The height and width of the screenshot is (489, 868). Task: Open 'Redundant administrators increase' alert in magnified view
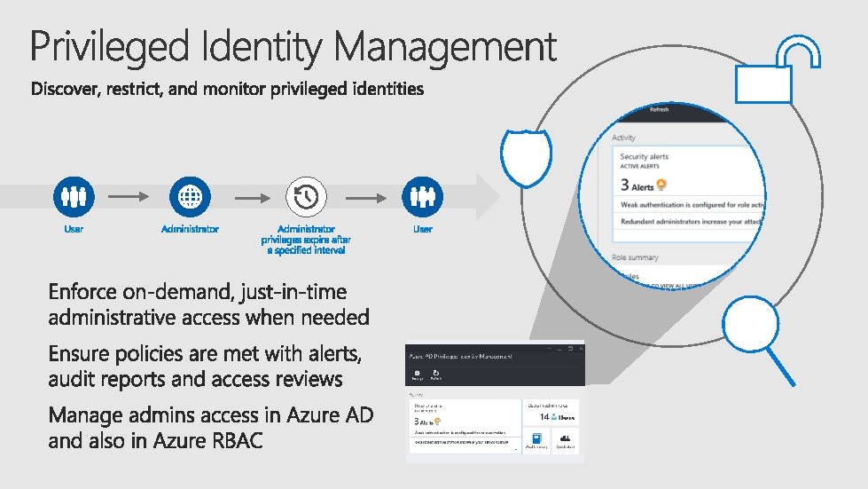click(691, 222)
